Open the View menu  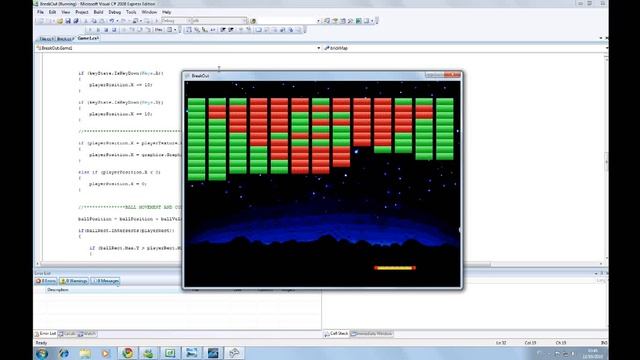click(x=65, y=12)
